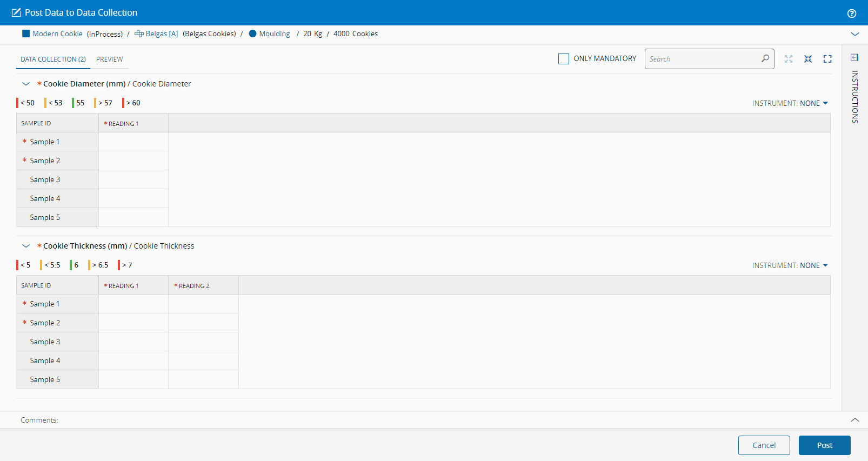Click the Cancel button

tap(764, 445)
